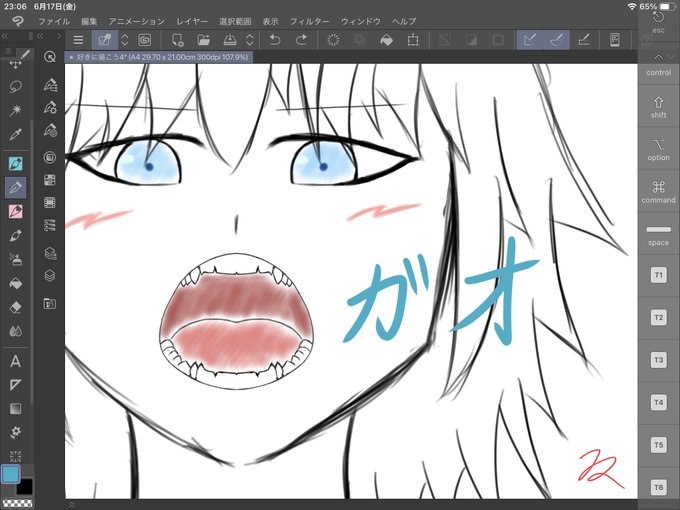Image resolution: width=680 pixels, height=510 pixels.
Task: Tap the T1 shortcut key
Action: pyautogui.click(x=658, y=275)
